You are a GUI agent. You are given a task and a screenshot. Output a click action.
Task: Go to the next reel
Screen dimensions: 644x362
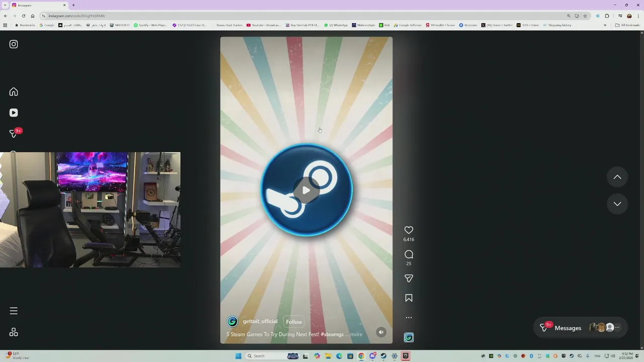click(617, 204)
